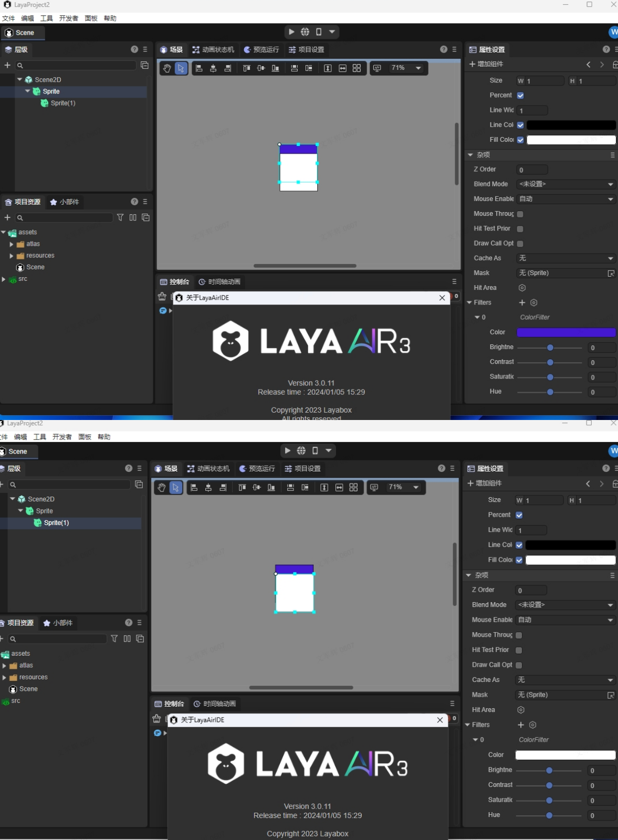Select Sprite(1) node in upper hierarchy tree
The height and width of the screenshot is (840, 618).
[x=63, y=103]
